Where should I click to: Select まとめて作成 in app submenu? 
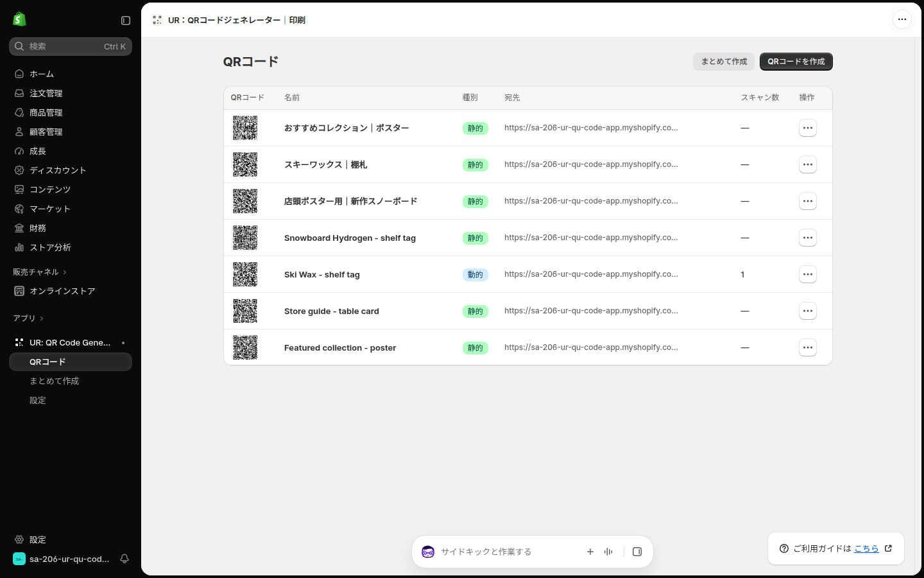click(71, 381)
